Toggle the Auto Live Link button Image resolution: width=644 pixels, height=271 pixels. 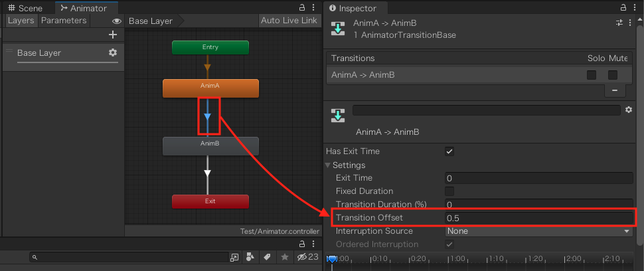click(x=289, y=21)
